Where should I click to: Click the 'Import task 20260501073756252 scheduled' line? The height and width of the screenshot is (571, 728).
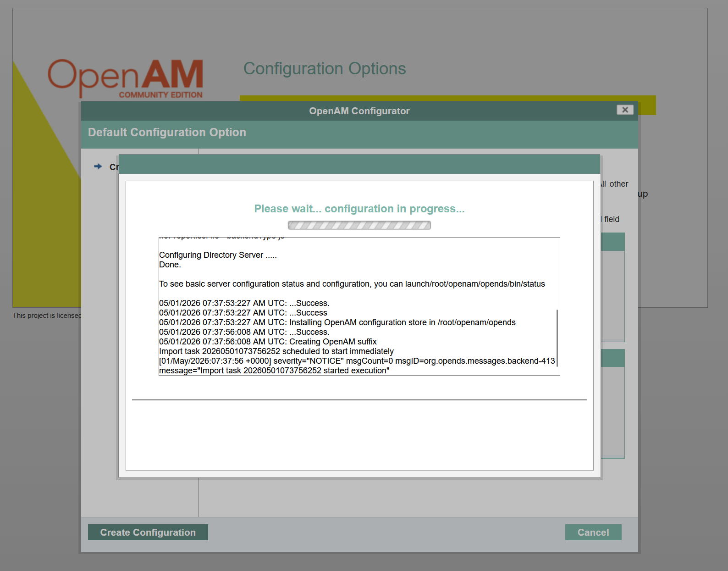(x=276, y=351)
